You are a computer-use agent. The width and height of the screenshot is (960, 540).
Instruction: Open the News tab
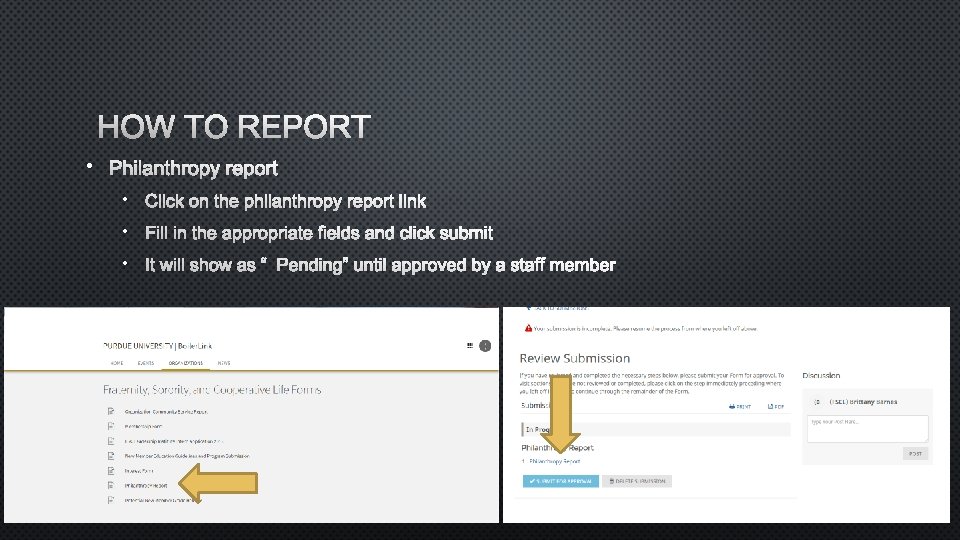[224, 363]
